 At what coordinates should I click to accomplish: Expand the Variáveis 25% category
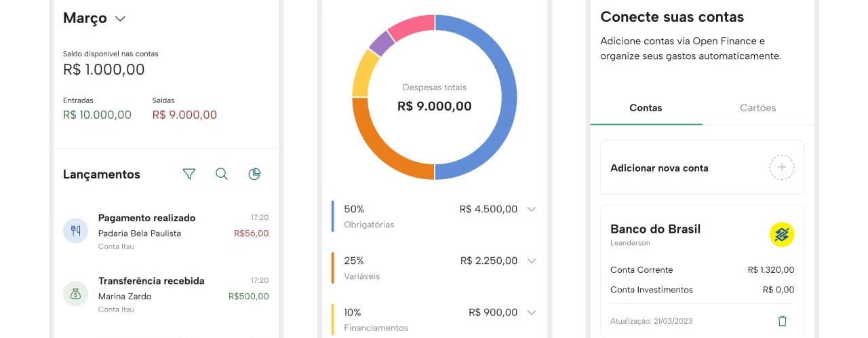pos(532,261)
